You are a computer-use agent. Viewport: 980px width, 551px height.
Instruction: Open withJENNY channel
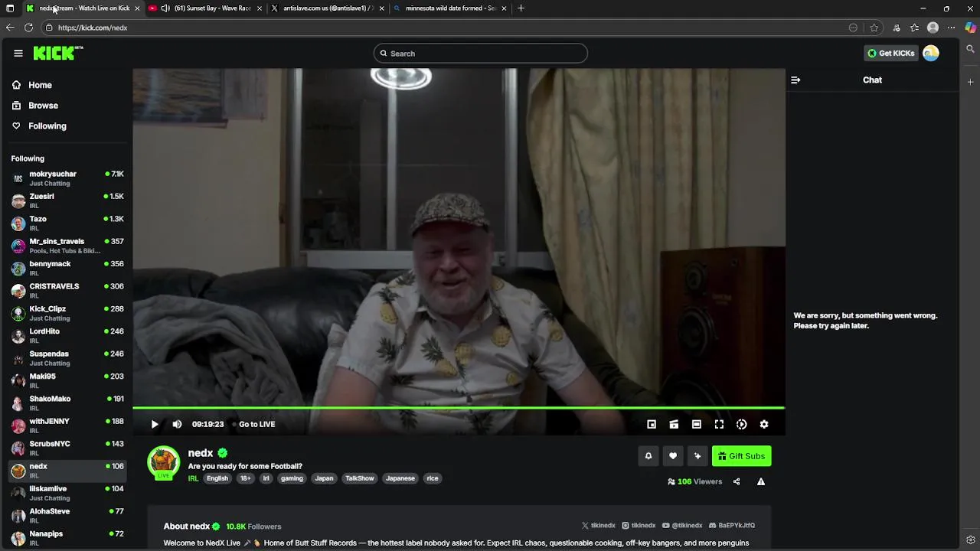tap(67, 425)
